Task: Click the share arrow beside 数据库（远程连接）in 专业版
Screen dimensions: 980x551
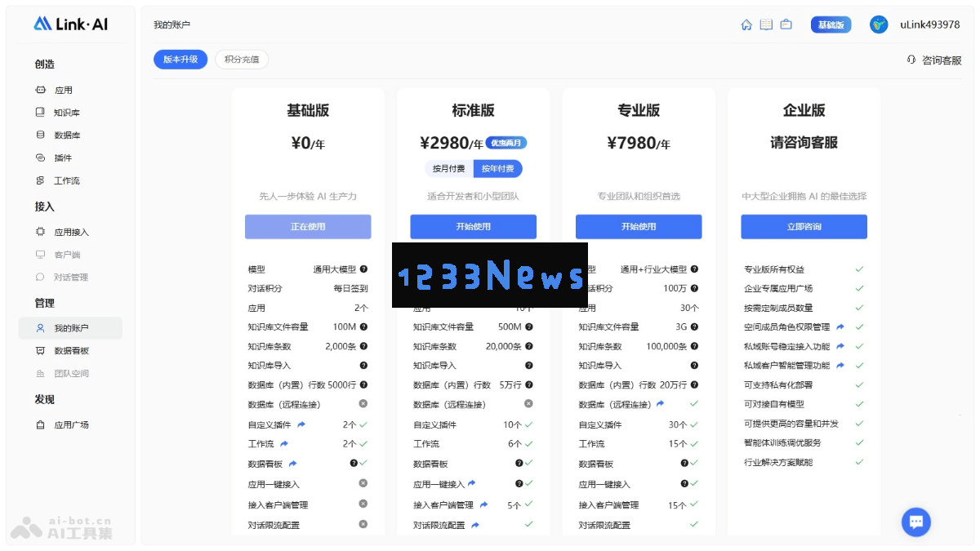Action: pyautogui.click(x=660, y=404)
